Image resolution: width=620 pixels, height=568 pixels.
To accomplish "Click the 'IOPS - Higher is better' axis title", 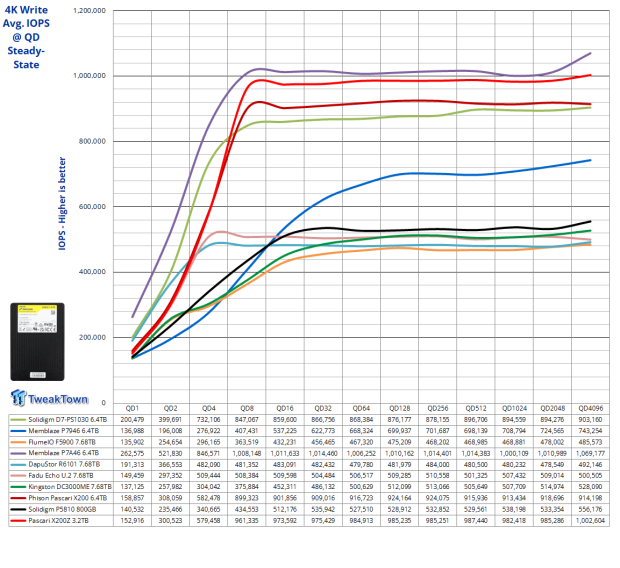I will point(62,203).
